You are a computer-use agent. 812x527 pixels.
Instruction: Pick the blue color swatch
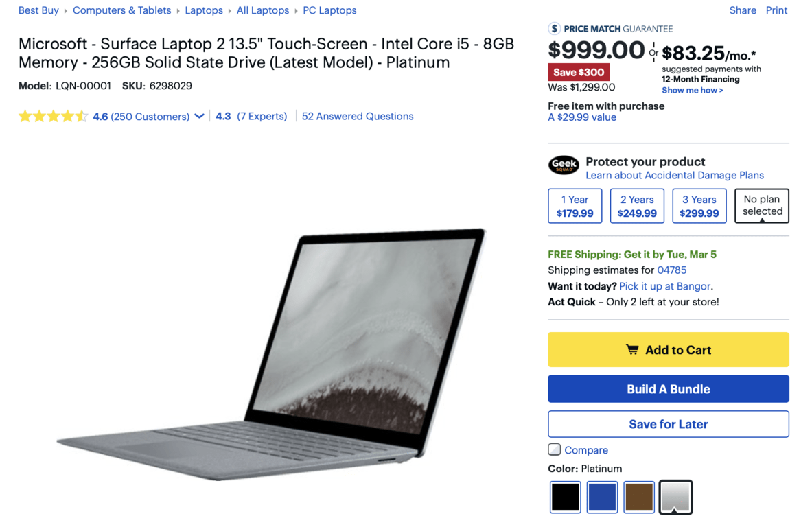coord(602,497)
